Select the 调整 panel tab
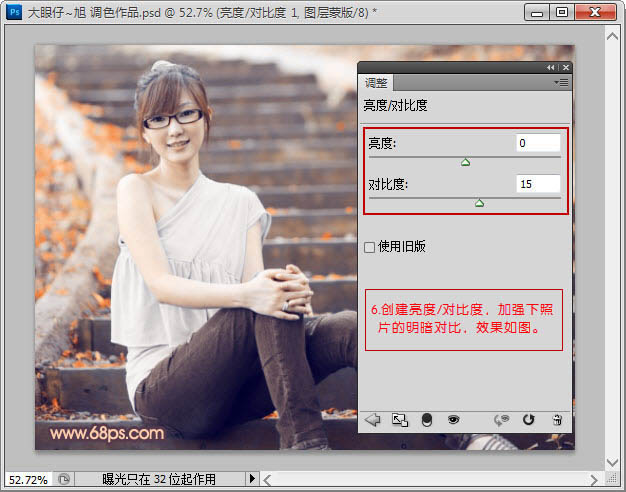Viewport: 626px width, 492px height. [x=376, y=83]
